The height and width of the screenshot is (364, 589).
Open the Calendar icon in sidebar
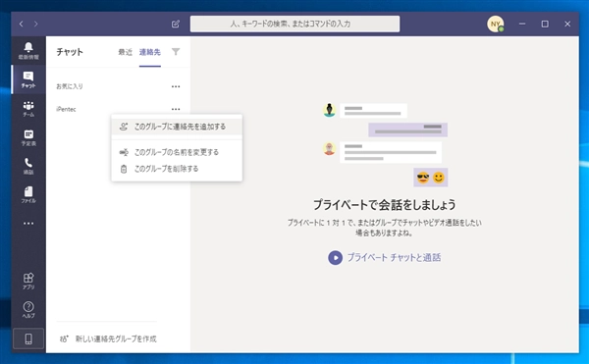tap(28, 137)
